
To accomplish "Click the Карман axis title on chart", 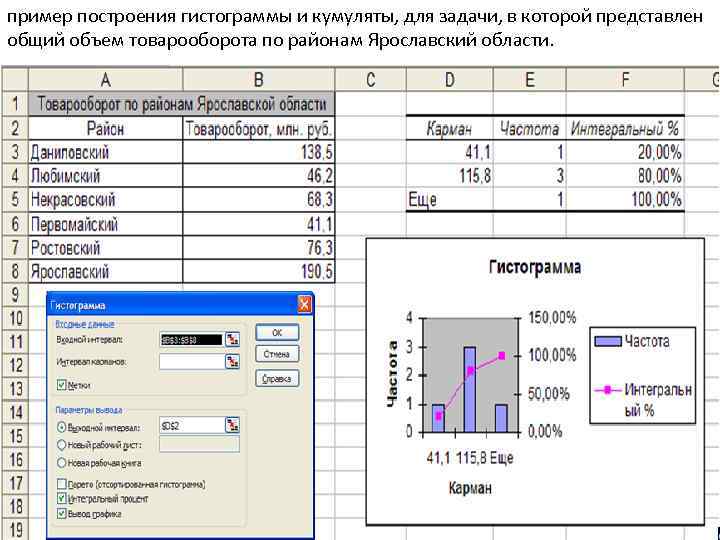I will click(x=470, y=488).
